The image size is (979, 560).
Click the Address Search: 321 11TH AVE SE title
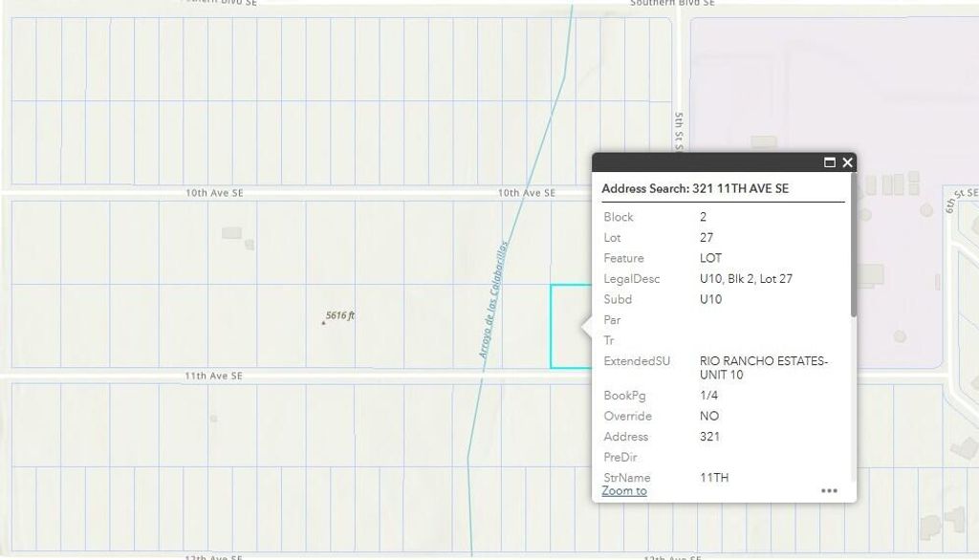click(693, 188)
